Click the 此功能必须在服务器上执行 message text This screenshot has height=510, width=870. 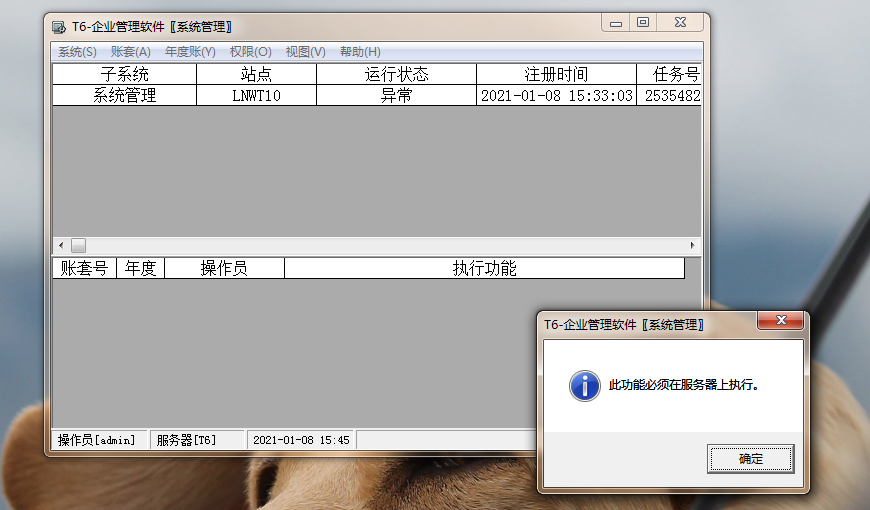(x=684, y=385)
